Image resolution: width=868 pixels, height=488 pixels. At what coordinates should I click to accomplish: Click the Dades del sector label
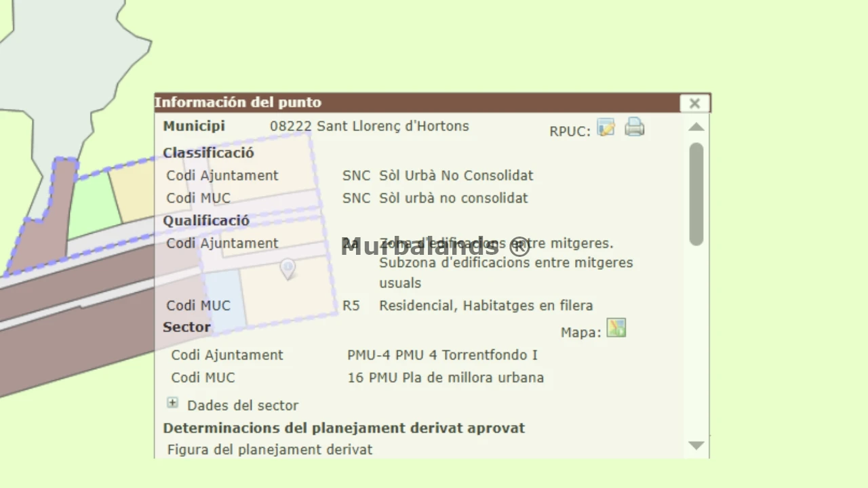[242, 405]
